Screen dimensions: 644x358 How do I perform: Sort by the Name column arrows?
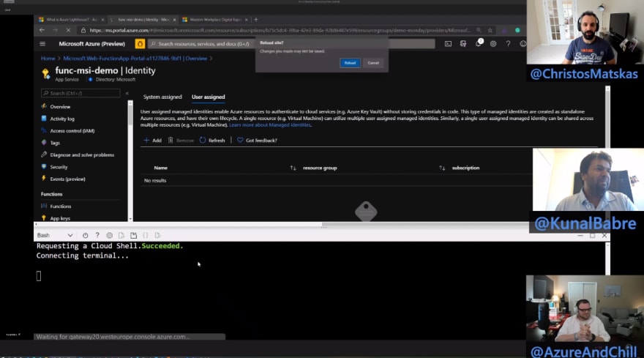point(293,168)
